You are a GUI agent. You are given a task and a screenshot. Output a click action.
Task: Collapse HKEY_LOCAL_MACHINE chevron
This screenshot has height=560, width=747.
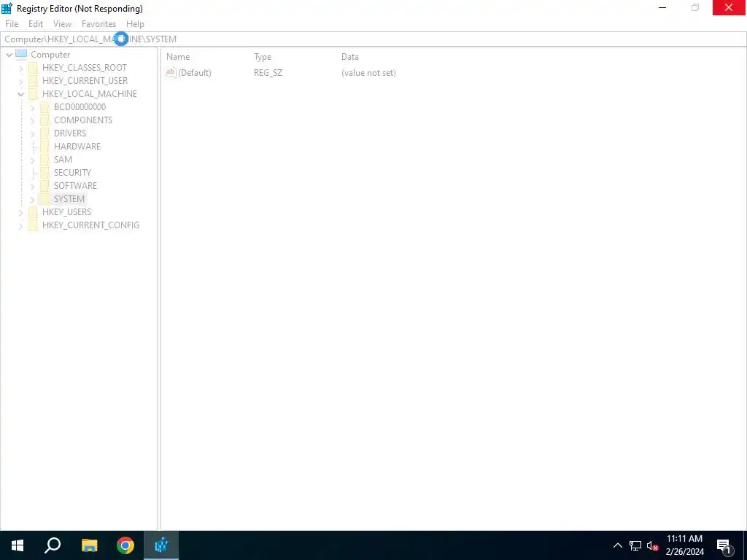pyautogui.click(x=20, y=94)
